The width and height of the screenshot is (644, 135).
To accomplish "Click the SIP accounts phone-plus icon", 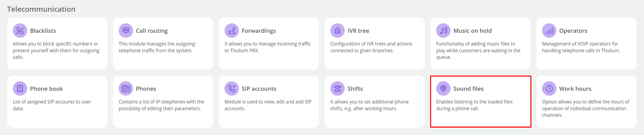I will pos(232,89).
